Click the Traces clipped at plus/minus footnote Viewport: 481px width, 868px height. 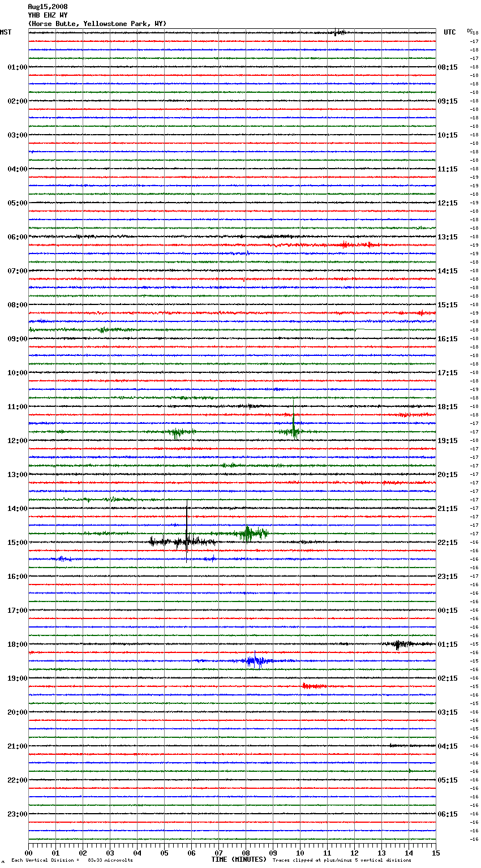(x=342, y=861)
